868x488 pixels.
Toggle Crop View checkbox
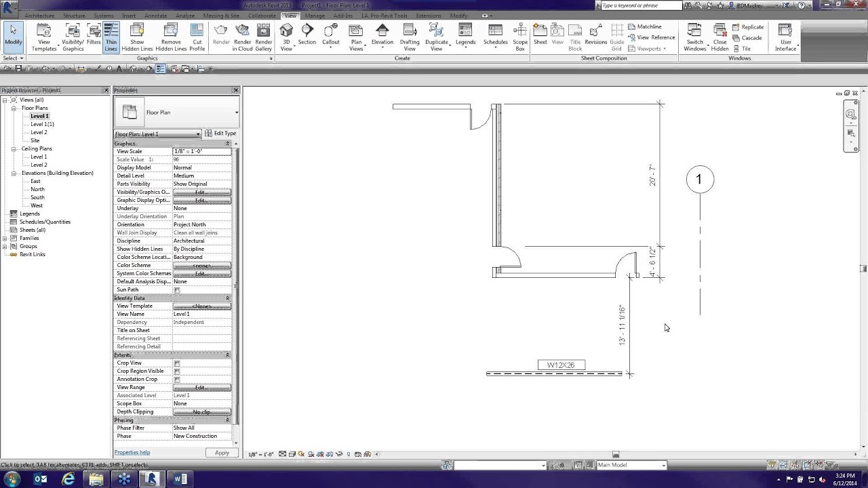(x=177, y=363)
